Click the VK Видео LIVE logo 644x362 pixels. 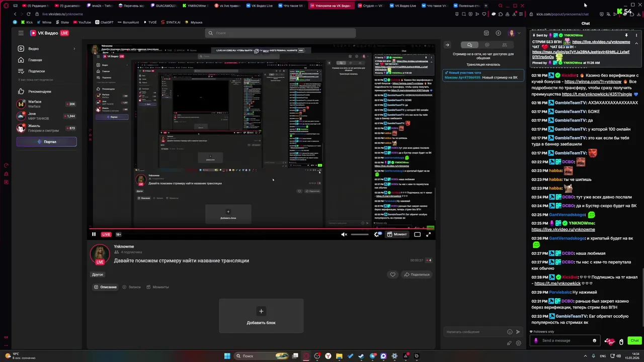coord(49,33)
